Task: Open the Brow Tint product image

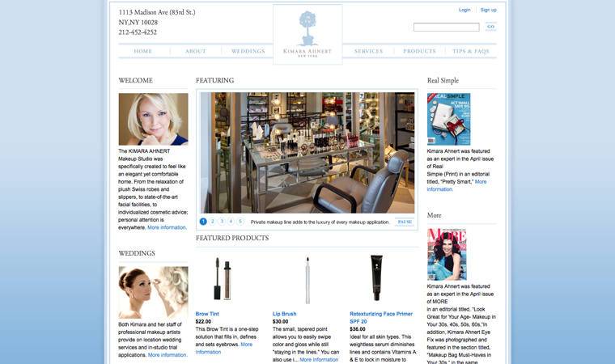Action: pos(222,279)
